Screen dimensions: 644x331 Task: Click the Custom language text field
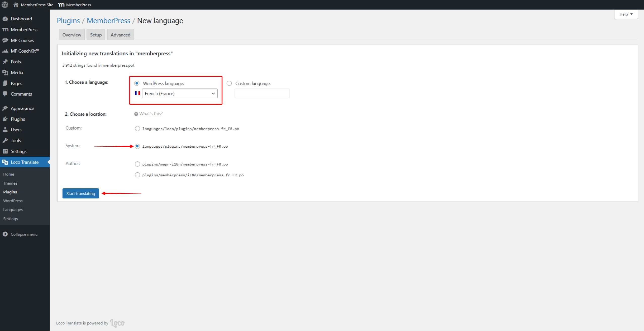tap(262, 93)
